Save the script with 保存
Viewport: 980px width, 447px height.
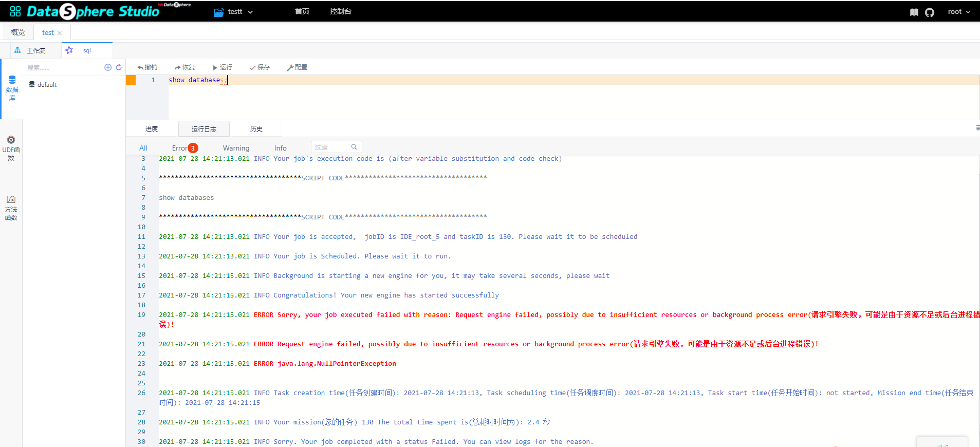coord(260,67)
